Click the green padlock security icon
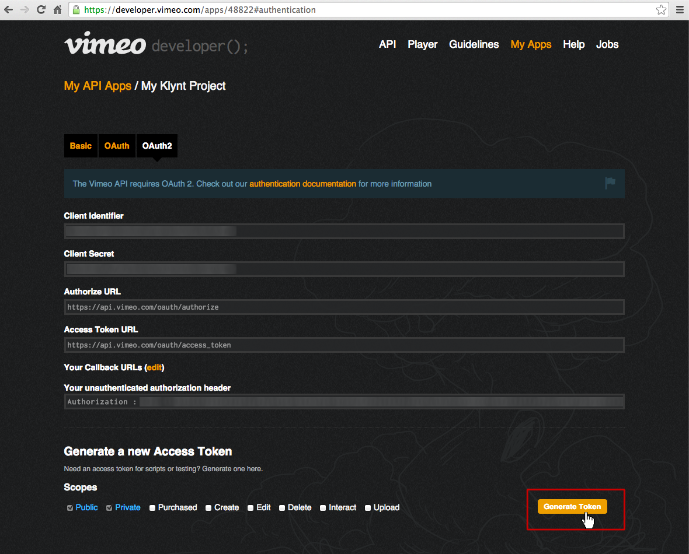 point(76,10)
